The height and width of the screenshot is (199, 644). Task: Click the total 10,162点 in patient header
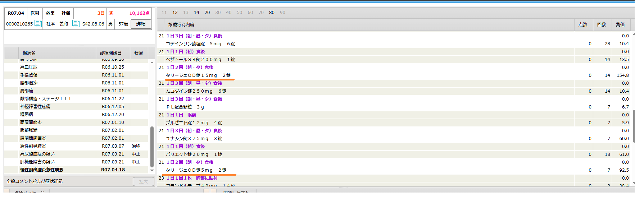(140, 13)
